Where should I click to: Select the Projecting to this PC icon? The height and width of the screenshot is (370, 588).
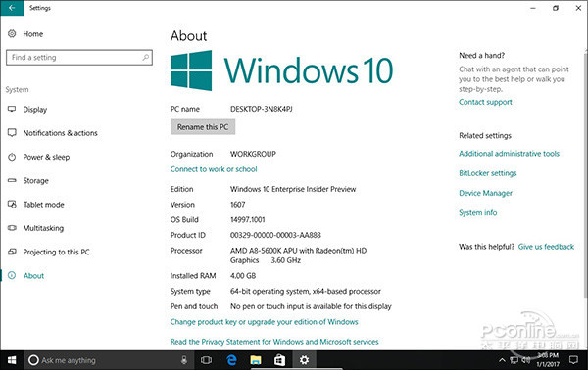12,252
